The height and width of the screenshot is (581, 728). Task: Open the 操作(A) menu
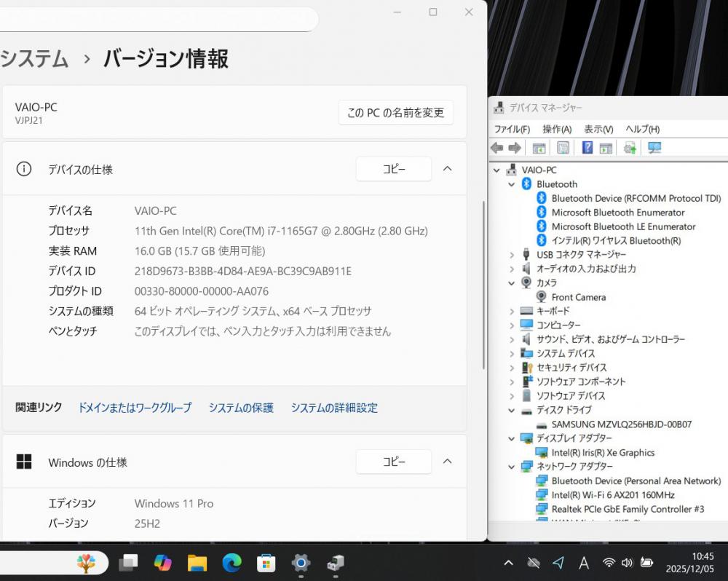tap(557, 129)
